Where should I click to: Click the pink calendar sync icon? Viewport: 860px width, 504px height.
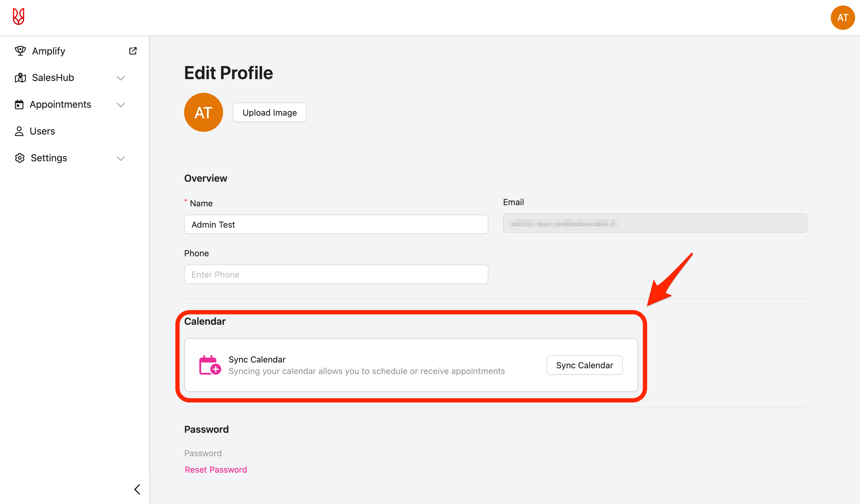pyautogui.click(x=210, y=365)
